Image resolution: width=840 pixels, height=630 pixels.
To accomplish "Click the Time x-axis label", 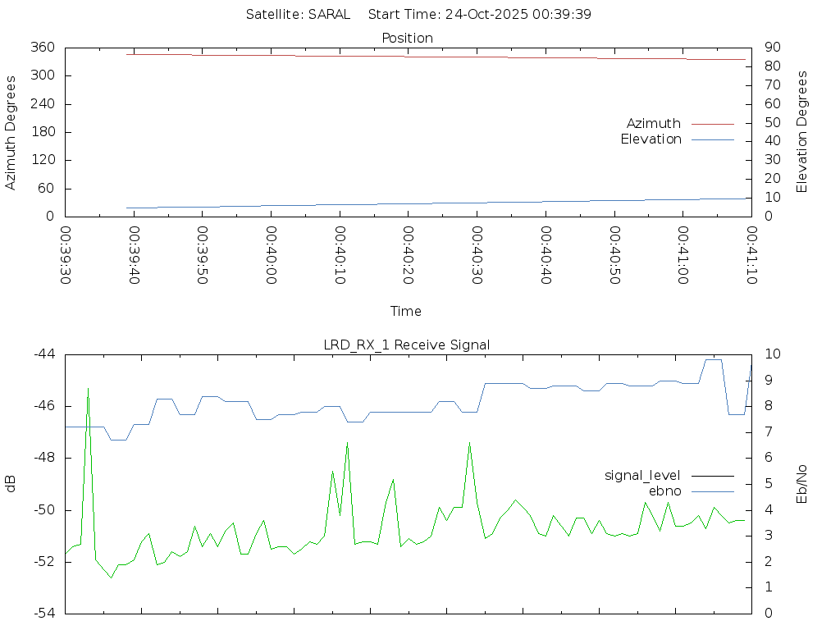I will (406, 311).
